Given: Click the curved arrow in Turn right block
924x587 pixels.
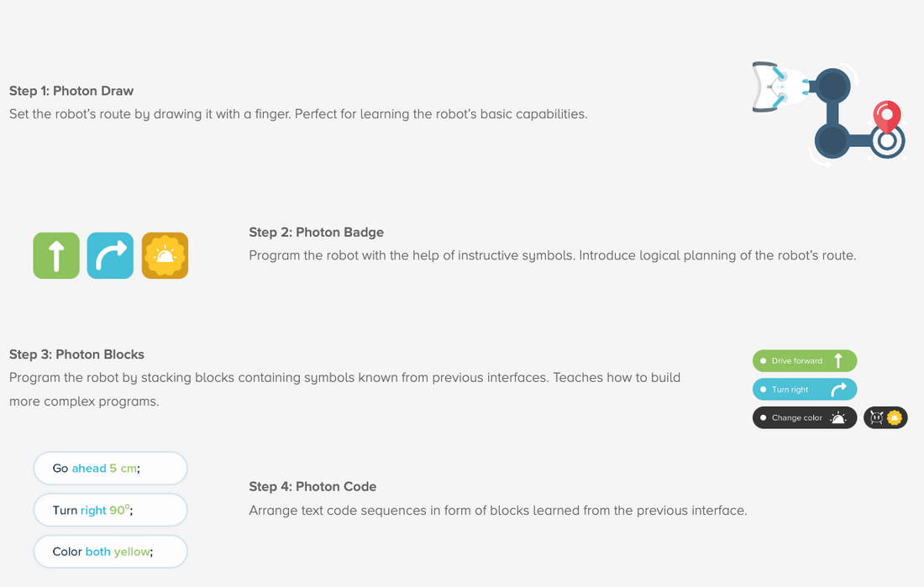Looking at the screenshot, I should 838,390.
